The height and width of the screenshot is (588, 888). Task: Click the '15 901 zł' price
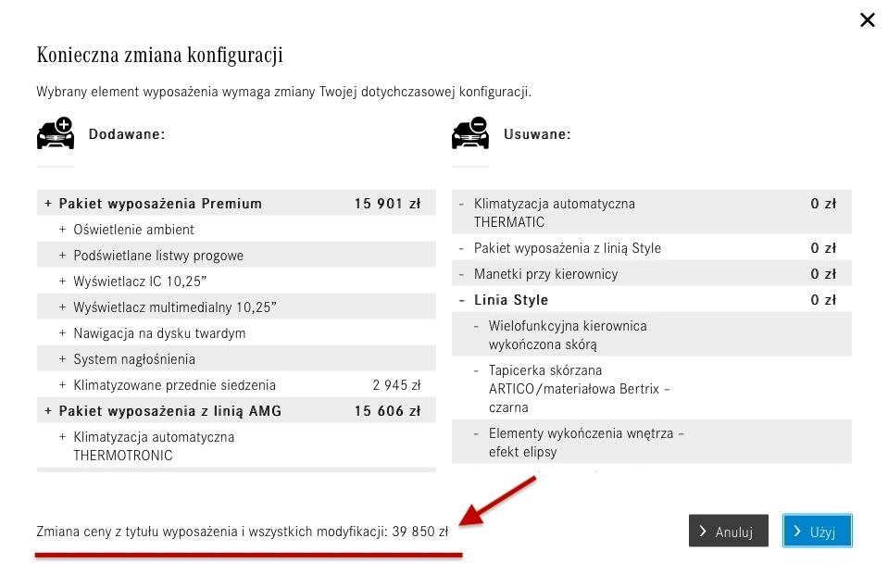[387, 204]
